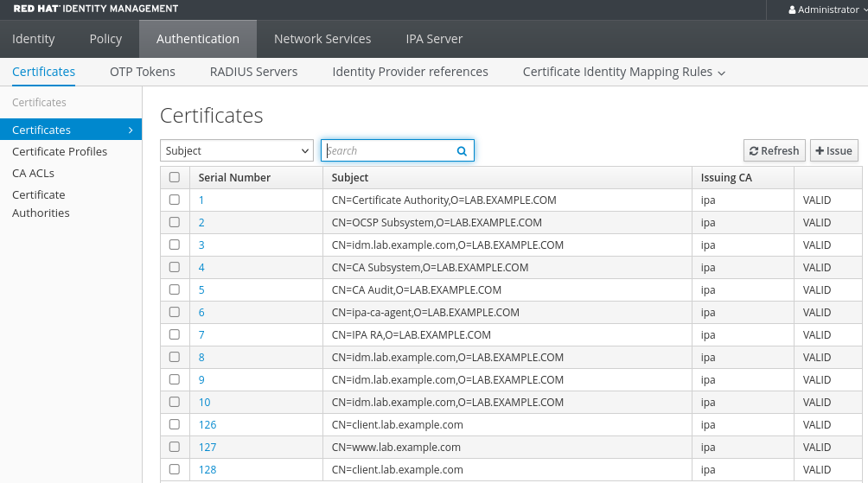This screenshot has width=868, height=483.
Task: Expand Certificate Identity Mapping Rules menu
Action: 623,72
